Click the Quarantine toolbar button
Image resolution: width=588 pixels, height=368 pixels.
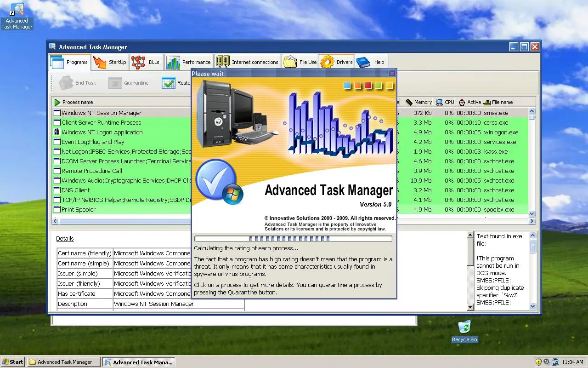(129, 83)
